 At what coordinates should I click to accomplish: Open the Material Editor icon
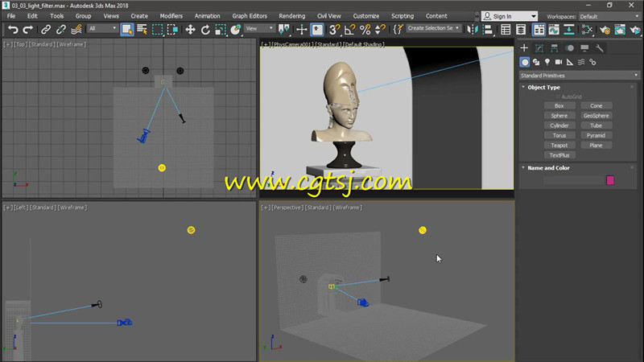(x=587, y=30)
